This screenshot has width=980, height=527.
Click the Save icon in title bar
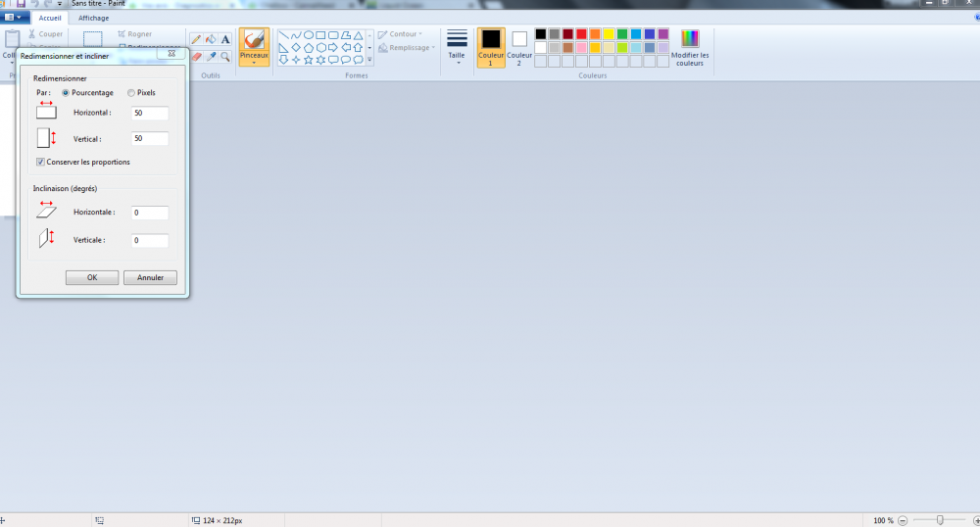(21, 4)
